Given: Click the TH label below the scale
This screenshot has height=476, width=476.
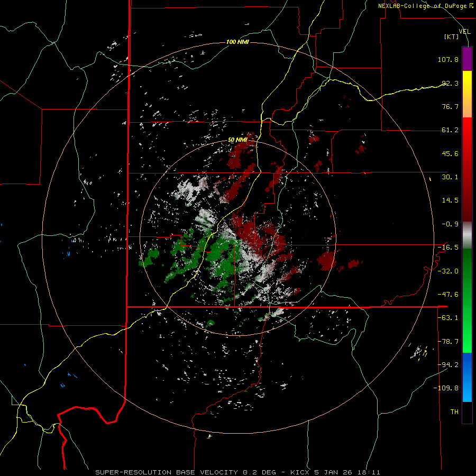Looking at the screenshot, I should 454,412.
